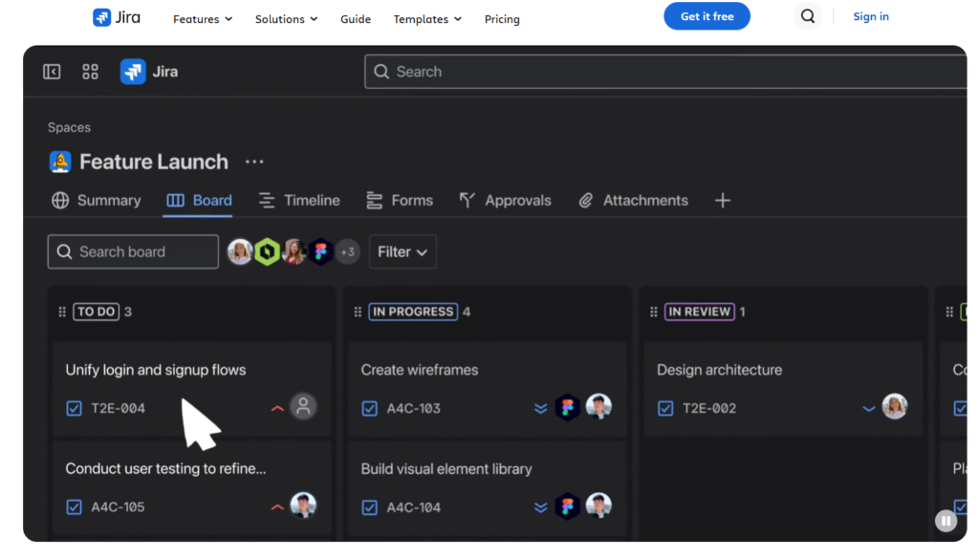Click the Figma icon on the A4C-104 card
The height and width of the screenshot is (560, 979).
pyautogui.click(x=568, y=506)
